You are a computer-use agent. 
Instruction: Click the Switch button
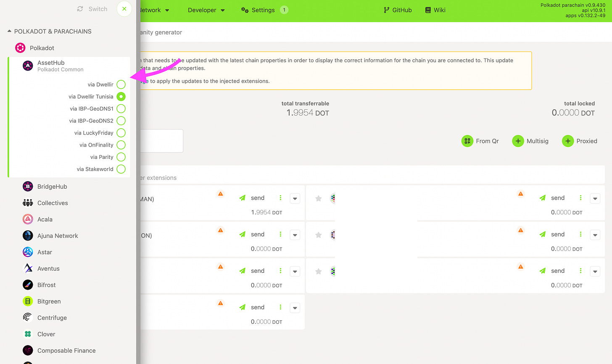point(92,9)
